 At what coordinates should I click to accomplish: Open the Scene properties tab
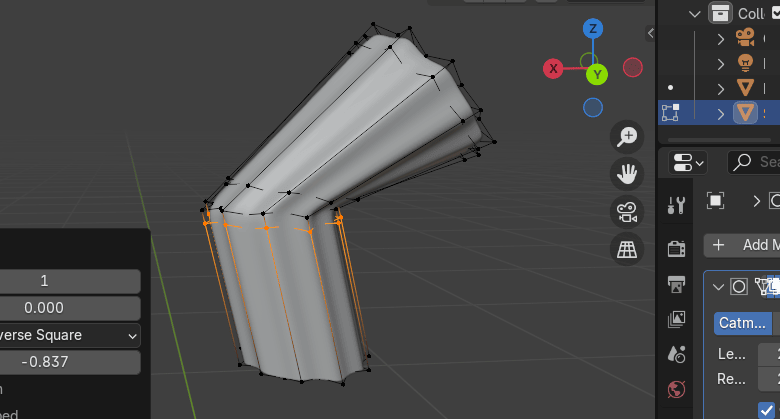677,354
